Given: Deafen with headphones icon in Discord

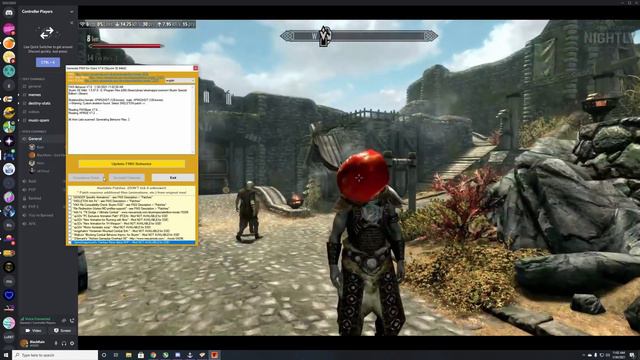Looking at the screenshot, I should [64, 343].
